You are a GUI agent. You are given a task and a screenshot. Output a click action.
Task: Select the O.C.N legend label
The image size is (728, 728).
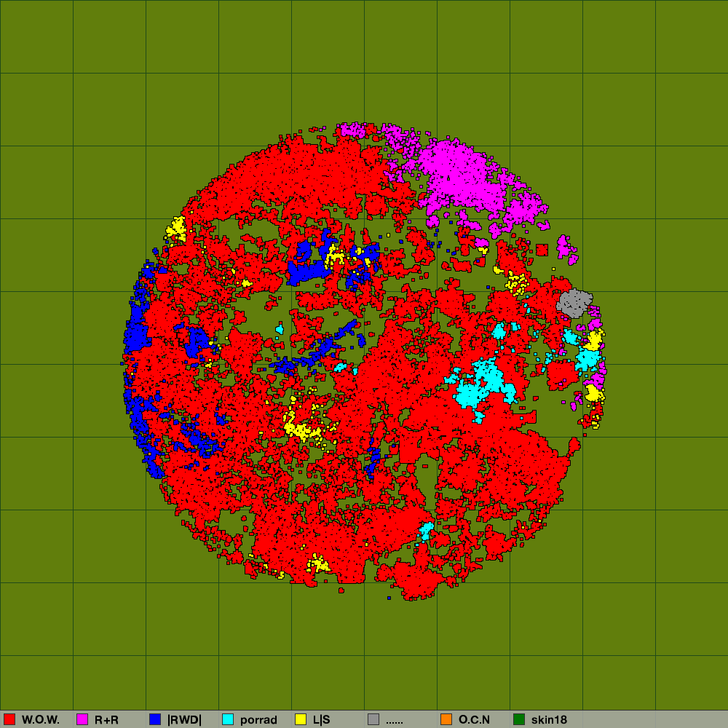(x=474, y=720)
